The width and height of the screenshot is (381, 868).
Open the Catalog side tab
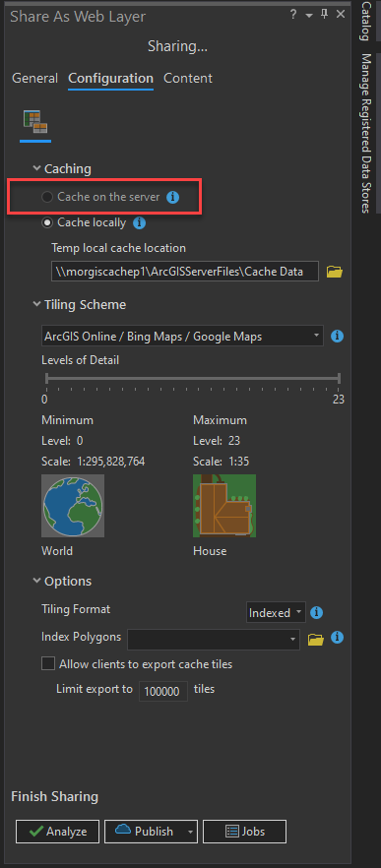coord(366,22)
